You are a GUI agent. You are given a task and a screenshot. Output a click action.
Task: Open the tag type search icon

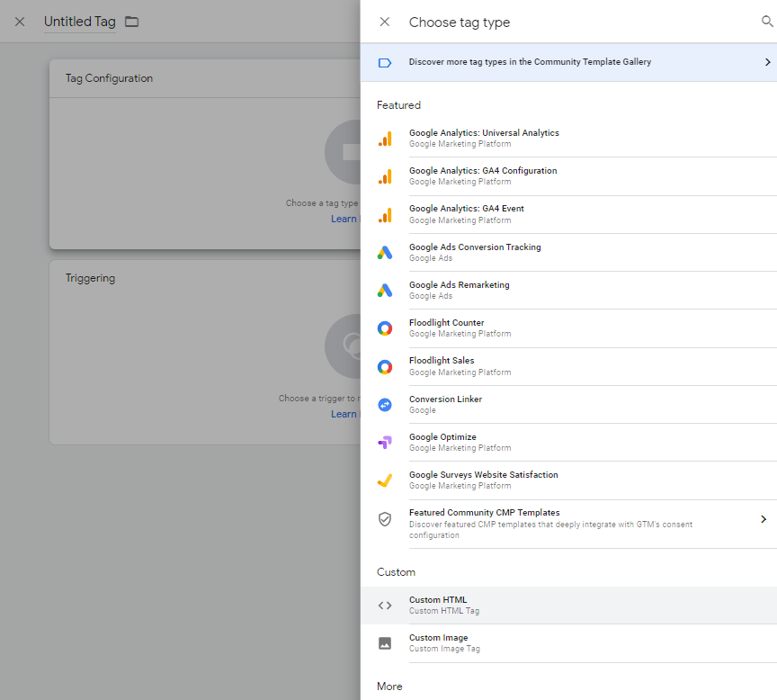point(766,22)
